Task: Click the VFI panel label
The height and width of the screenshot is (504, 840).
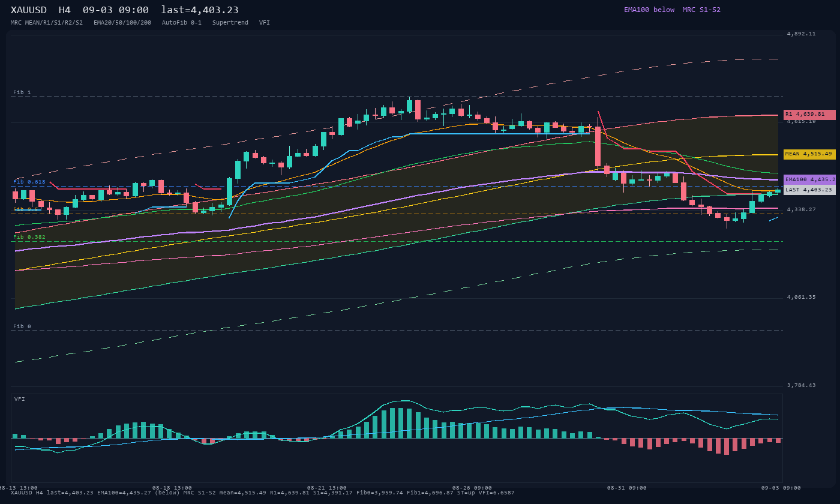Action: click(20, 399)
